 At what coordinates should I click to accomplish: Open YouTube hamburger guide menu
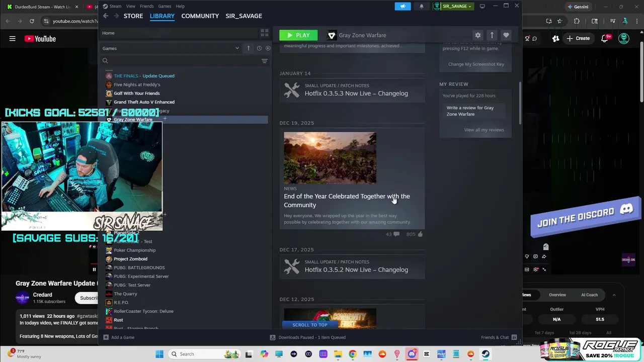(12, 39)
